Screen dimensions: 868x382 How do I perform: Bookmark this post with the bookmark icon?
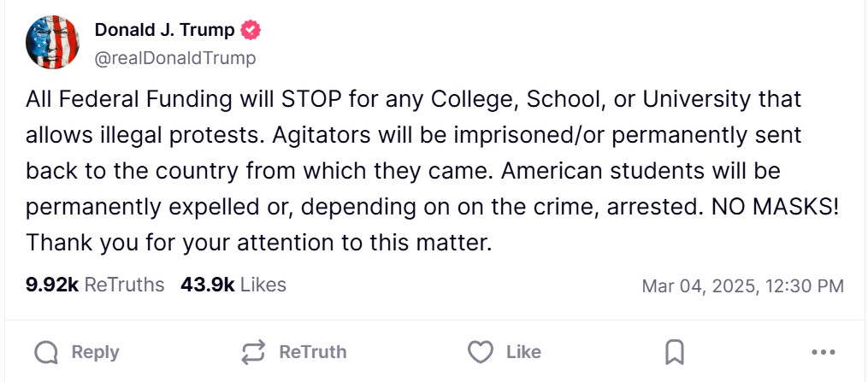tap(675, 352)
